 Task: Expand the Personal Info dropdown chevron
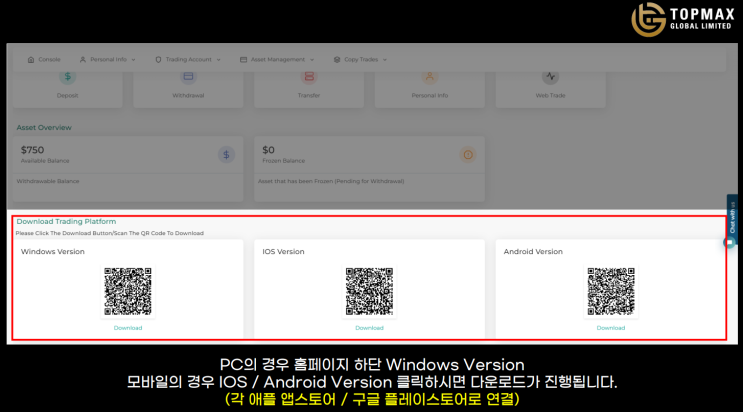pyautogui.click(x=134, y=60)
